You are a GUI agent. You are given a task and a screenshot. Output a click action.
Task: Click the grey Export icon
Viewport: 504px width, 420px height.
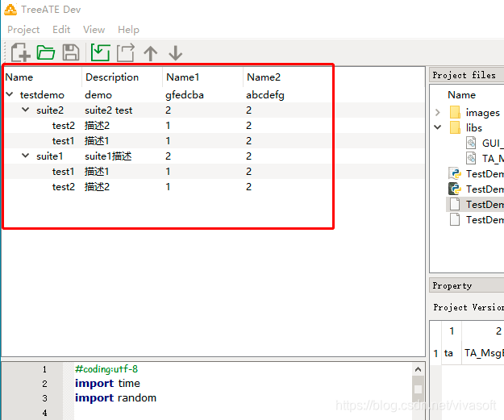point(125,52)
